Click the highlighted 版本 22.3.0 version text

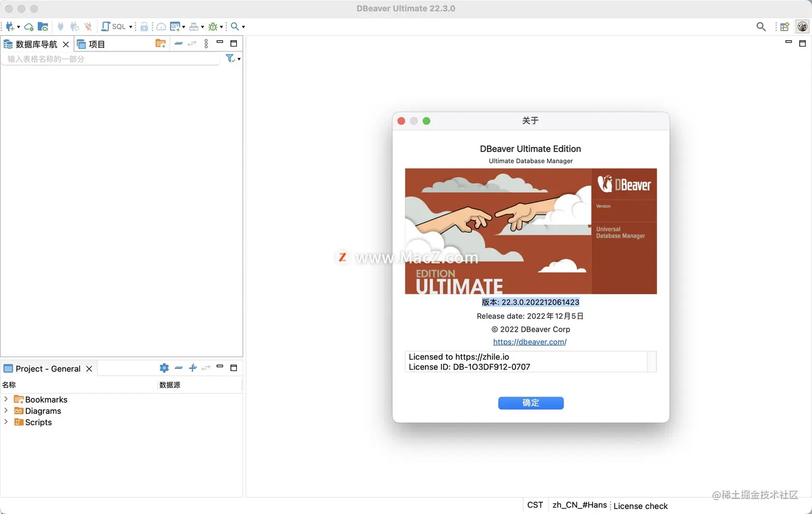pos(531,302)
